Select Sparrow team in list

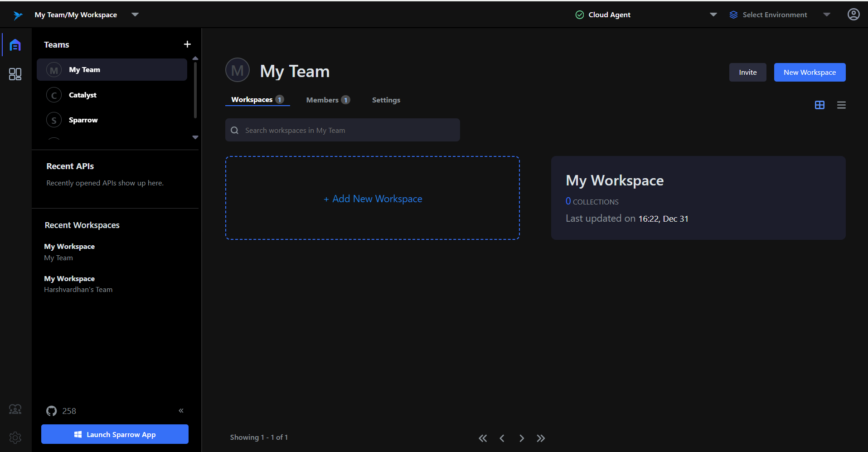(112, 120)
